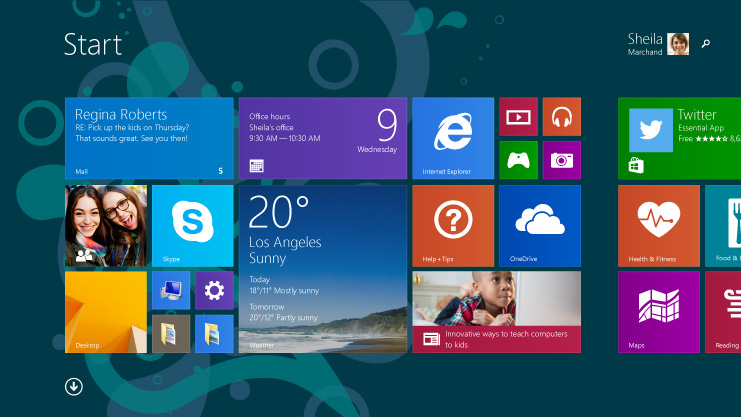Click the search magnifier icon
The width and height of the screenshot is (741, 417).
(x=705, y=44)
